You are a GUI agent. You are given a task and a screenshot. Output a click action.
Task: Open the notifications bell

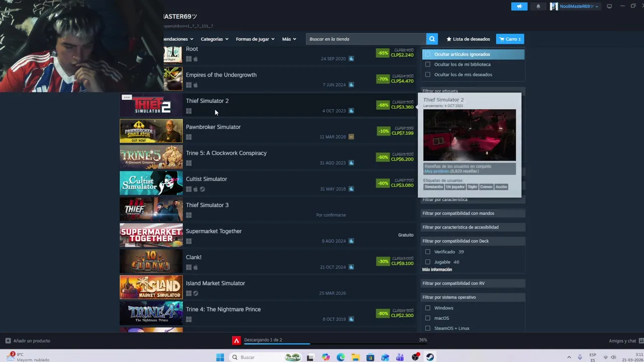538,7
